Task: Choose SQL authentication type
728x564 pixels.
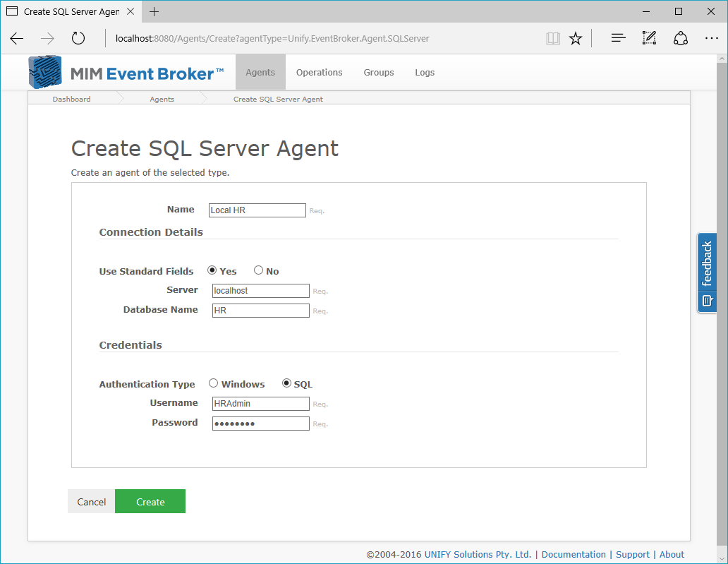Action: tap(287, 383)
